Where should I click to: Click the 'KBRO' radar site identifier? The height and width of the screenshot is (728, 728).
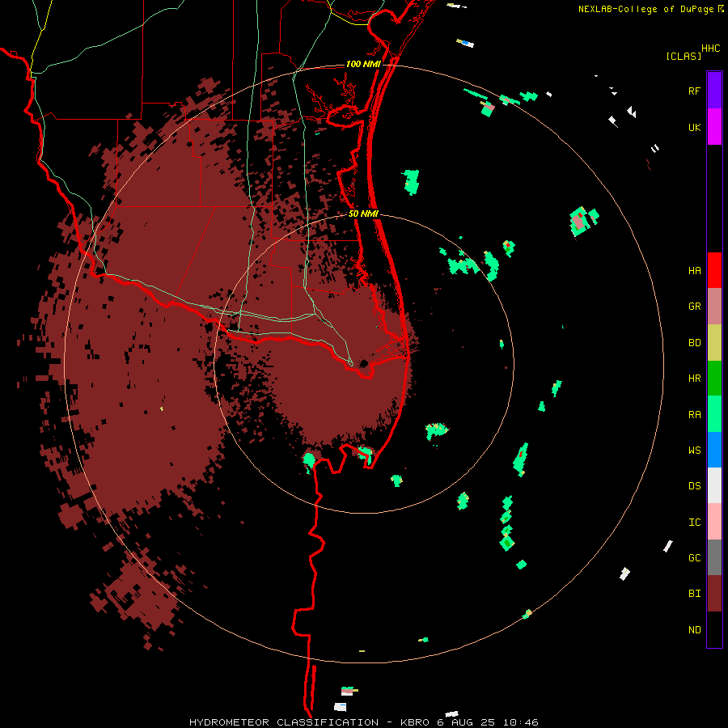pos(415,722)
